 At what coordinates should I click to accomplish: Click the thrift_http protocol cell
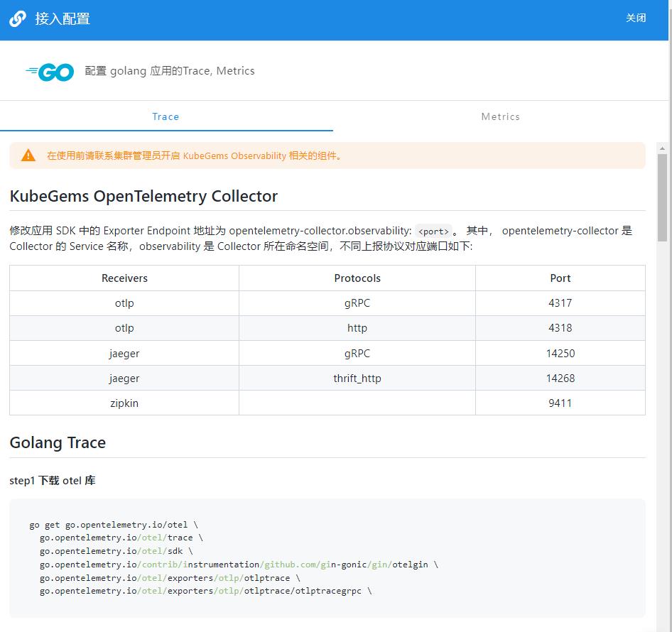(357, 378)
